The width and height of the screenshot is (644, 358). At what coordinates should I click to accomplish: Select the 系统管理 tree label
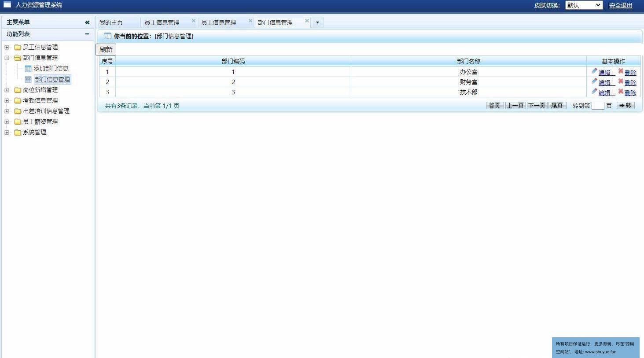click(x=35, y=132)
